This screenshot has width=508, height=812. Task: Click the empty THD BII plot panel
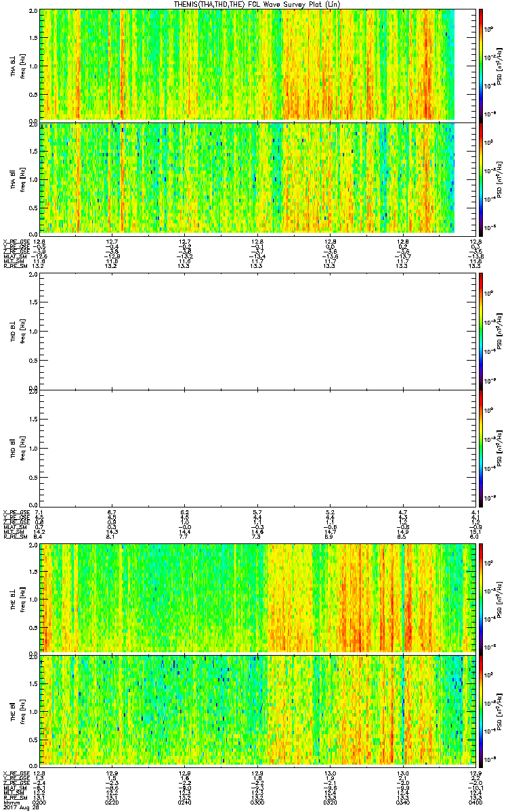click(257, 448)
